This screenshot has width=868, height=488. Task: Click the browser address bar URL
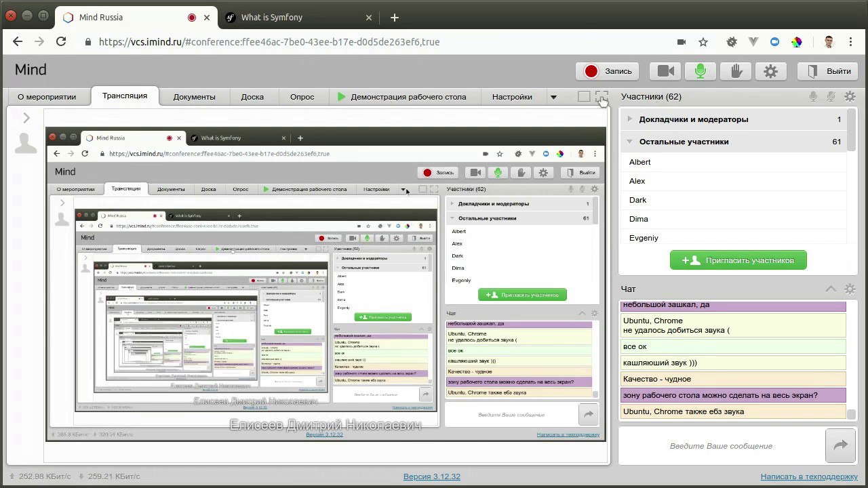coord(269,42)
